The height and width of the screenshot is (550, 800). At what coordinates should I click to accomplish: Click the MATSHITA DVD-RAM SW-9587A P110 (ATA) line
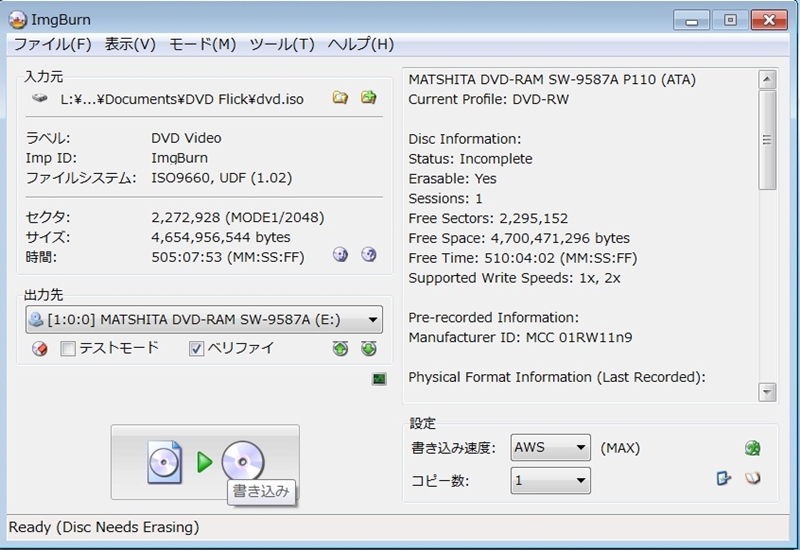(x=552, y=80)
